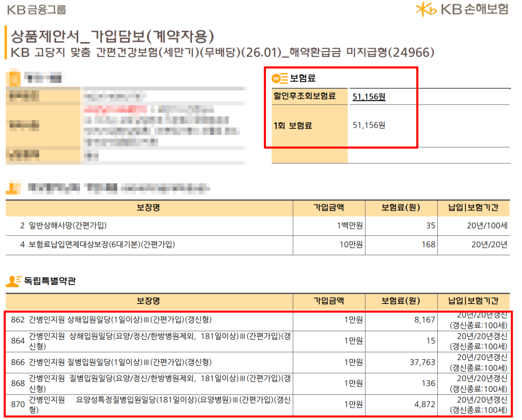The width and height of the screenshot is (522, 420).
Task: Click 보장명 header above 일반상해사망 row
Action: point(148,207)
